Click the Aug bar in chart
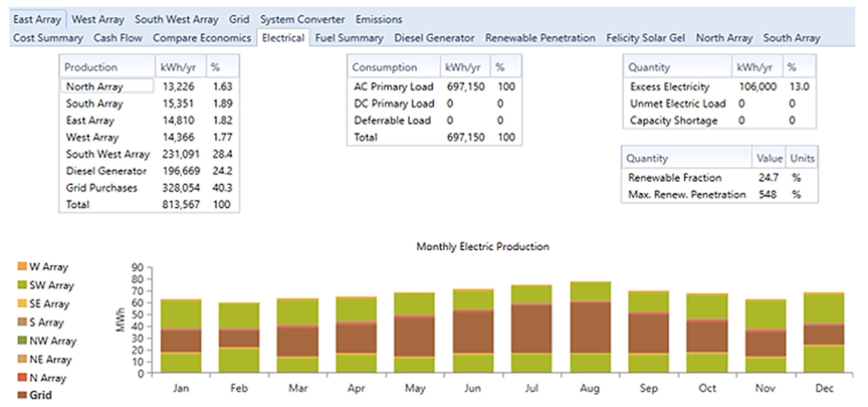The image size is (868, 407). click(590, 327)
